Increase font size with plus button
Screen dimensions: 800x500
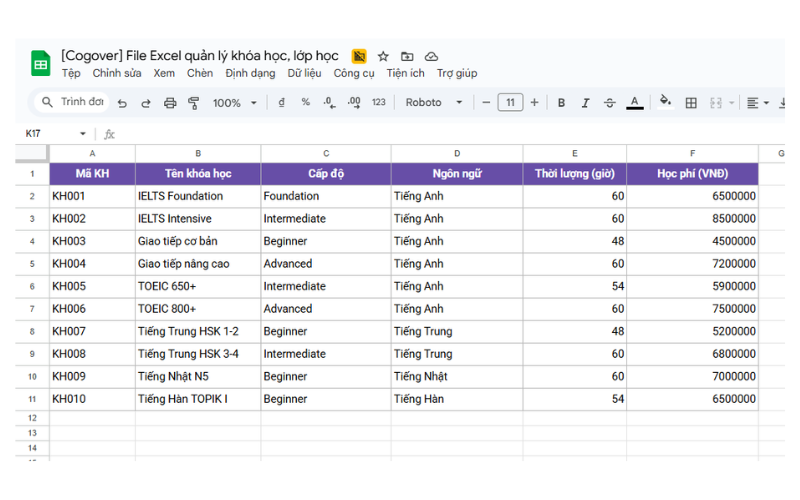click(534, 103)
